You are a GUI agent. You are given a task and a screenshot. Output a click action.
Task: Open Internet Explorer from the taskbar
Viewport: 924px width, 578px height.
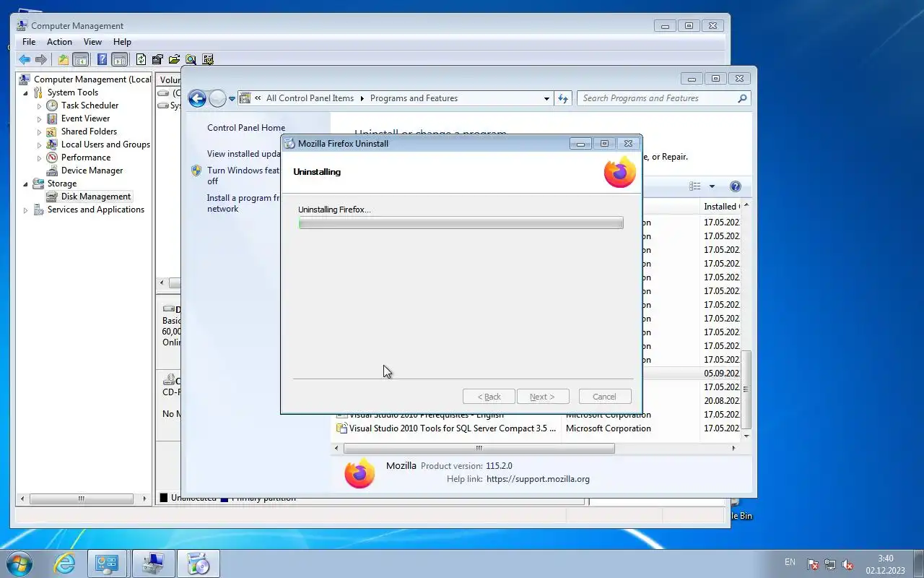(65, 564)
